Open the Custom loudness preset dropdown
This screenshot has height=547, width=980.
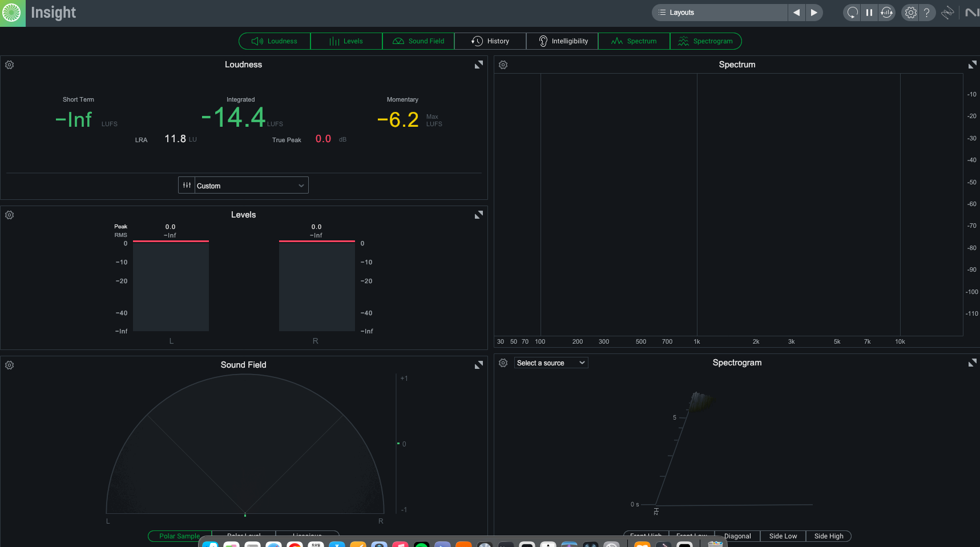tap(251, 186)
